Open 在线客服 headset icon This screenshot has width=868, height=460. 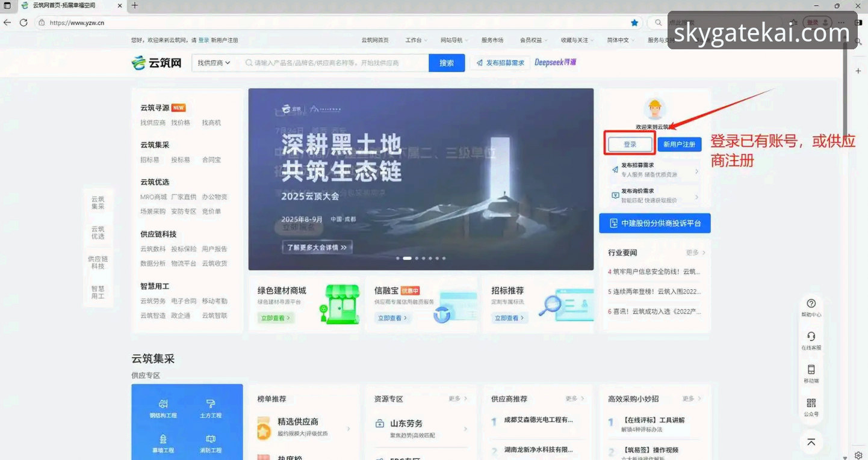[x=811, y=337]
